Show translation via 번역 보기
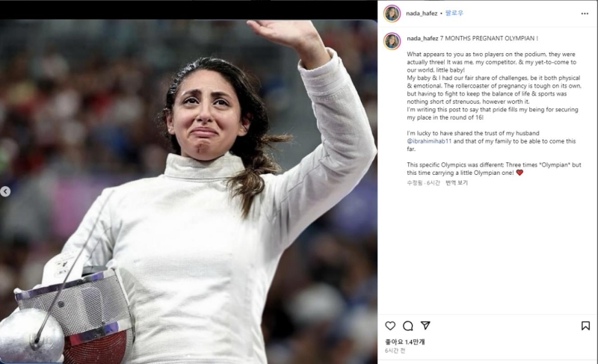This screenshot has width=598, height=364. [x=457, y=182]
